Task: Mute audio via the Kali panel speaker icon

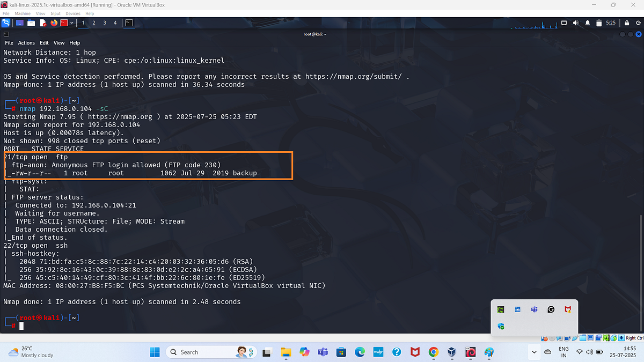Action: [x=575, y=23]
